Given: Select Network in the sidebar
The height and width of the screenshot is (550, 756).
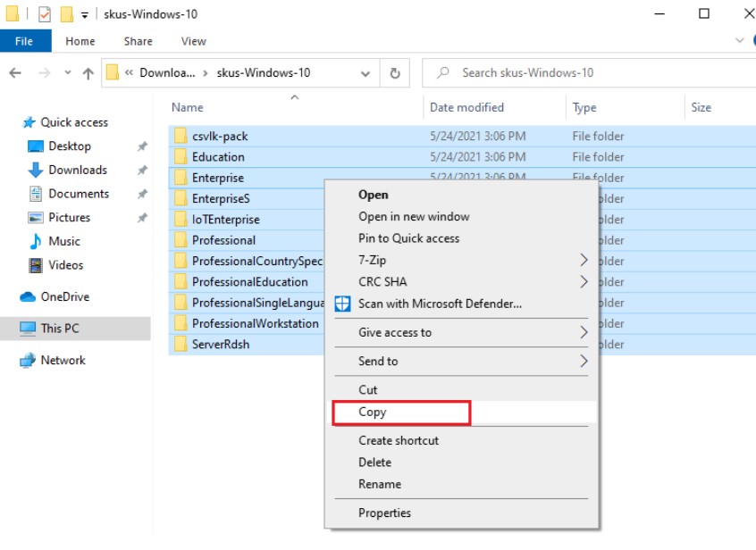Looking at the screenshot, I should [x=63, y=360].
